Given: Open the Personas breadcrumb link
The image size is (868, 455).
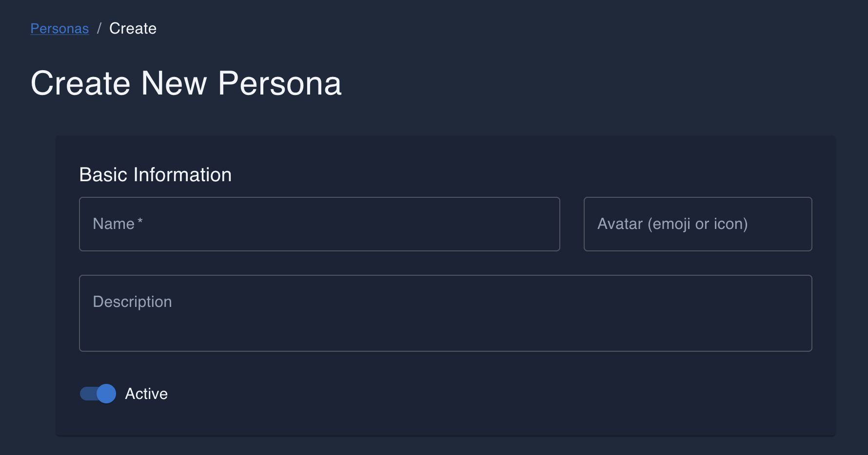Looking at the screenshot, I should (59, 29).
